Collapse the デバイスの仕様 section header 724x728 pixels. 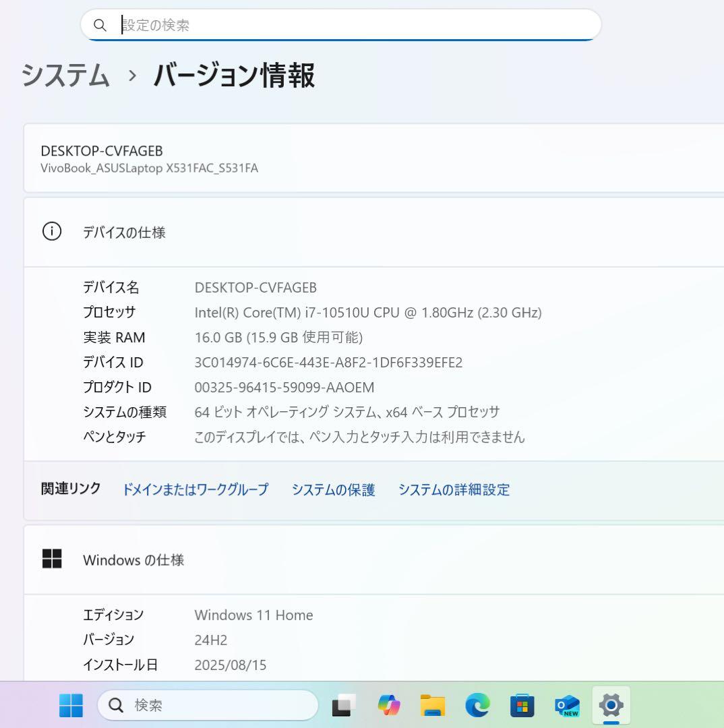pos(374,232)
